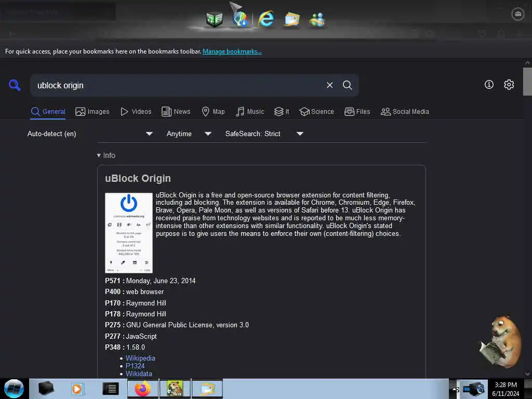Viewport: 532px width, 399px height.
Task: Switch to the Images tab
Action: click(x=92, y=112)
